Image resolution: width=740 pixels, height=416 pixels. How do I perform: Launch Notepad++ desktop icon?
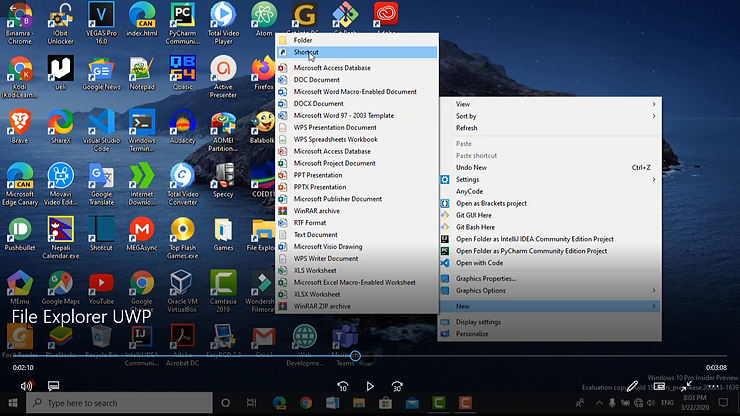pos(142,73)
